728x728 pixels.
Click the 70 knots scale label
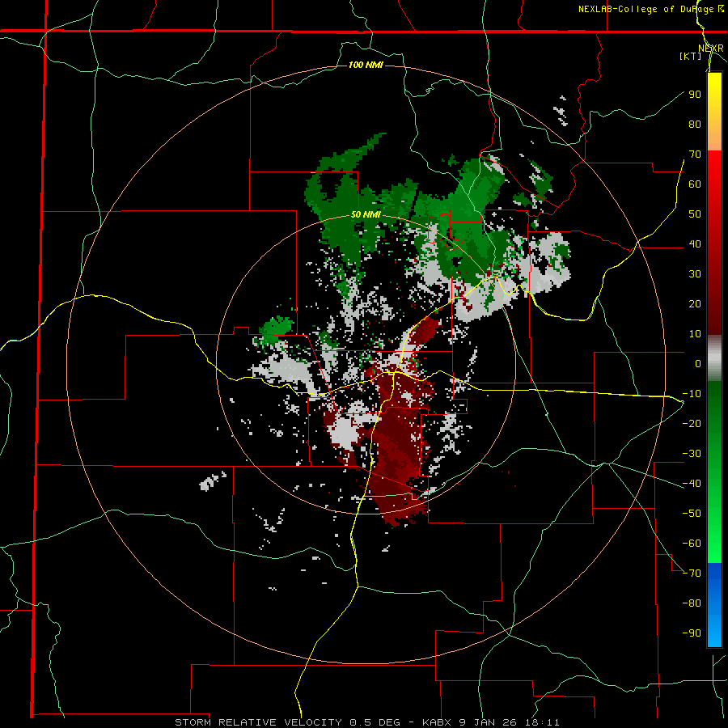pyautogui.click(x=695, y=154)
